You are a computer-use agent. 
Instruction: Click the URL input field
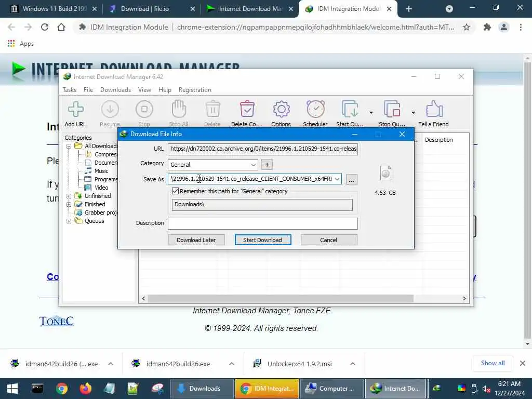[262, 149]
